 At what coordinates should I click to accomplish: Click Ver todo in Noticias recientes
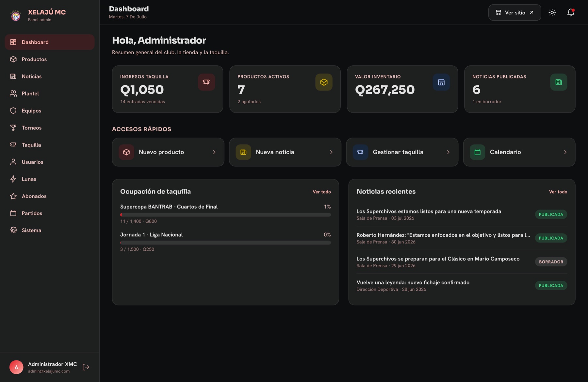coord(558,192)
